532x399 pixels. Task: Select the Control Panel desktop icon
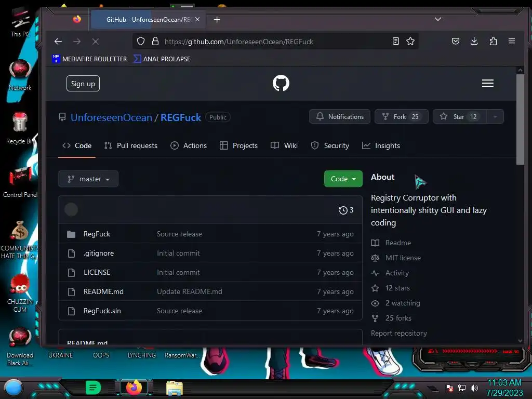[20, 182]
